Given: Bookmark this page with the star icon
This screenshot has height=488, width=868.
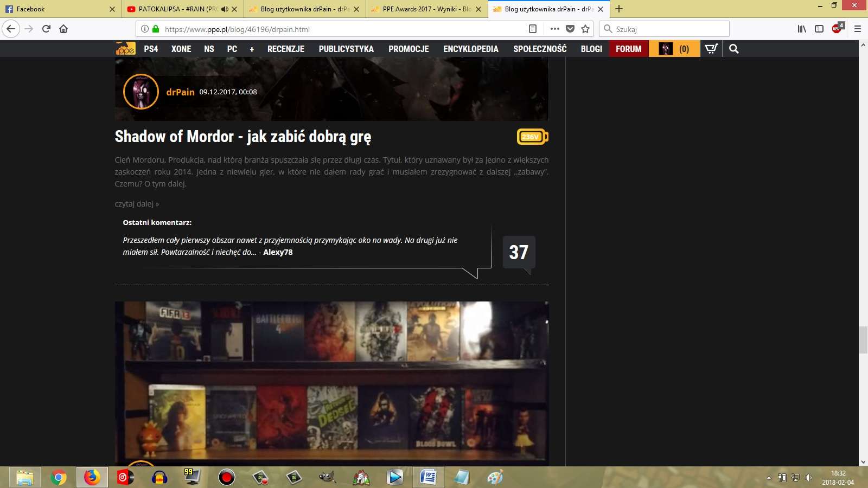Looking at the screenshot, I should point(585,29).
